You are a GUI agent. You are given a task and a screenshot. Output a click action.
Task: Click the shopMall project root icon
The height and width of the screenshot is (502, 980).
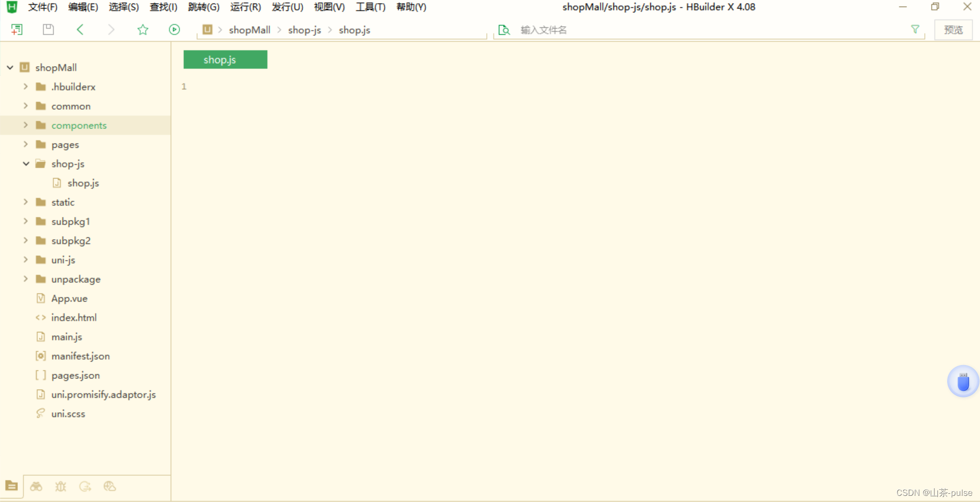pos(25,67)
